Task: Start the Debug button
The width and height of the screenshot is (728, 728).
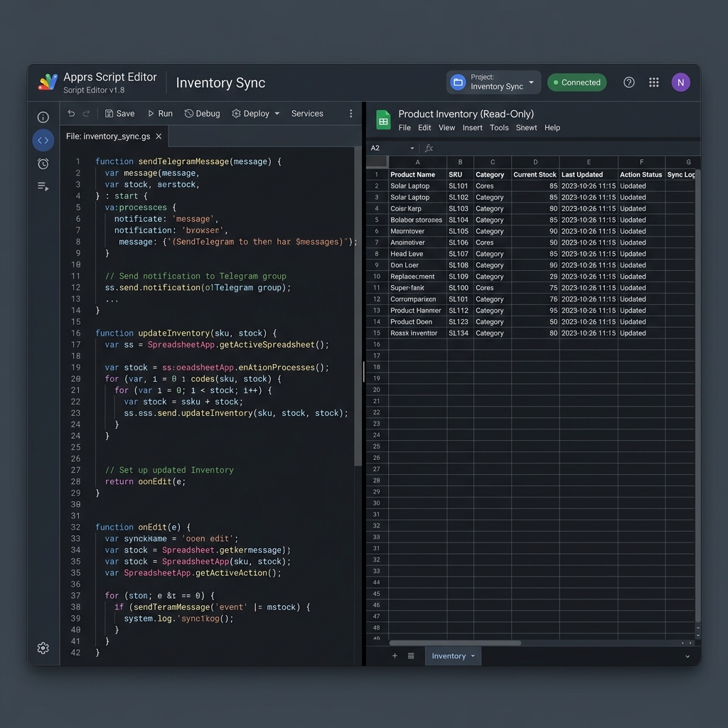Action: pos(202,114)
